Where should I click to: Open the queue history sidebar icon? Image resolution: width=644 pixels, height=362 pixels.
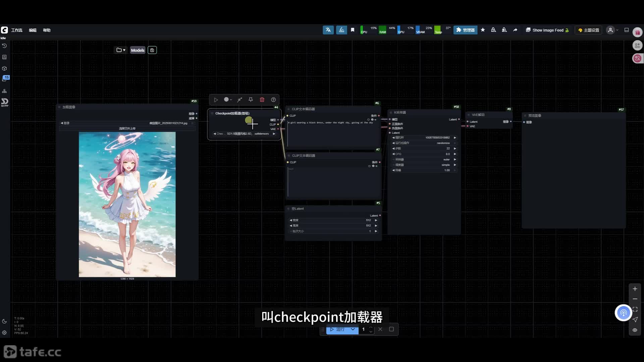tap(4, 46)
